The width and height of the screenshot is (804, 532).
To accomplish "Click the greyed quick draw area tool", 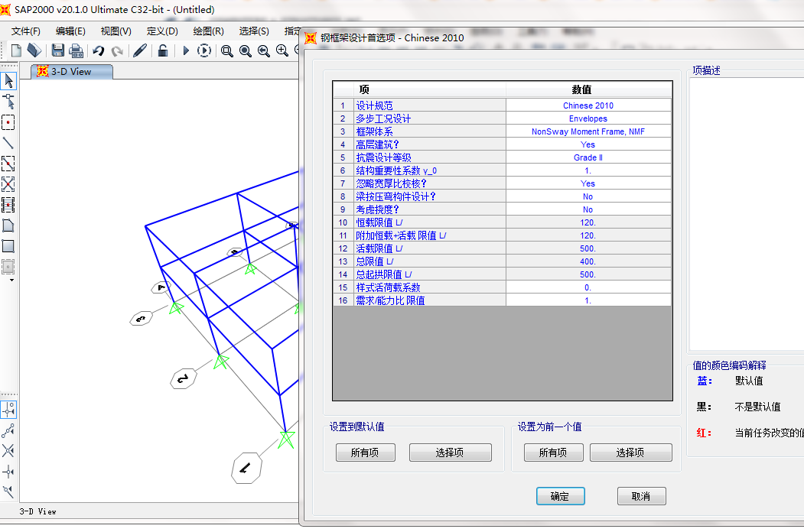I will [8, 267].
